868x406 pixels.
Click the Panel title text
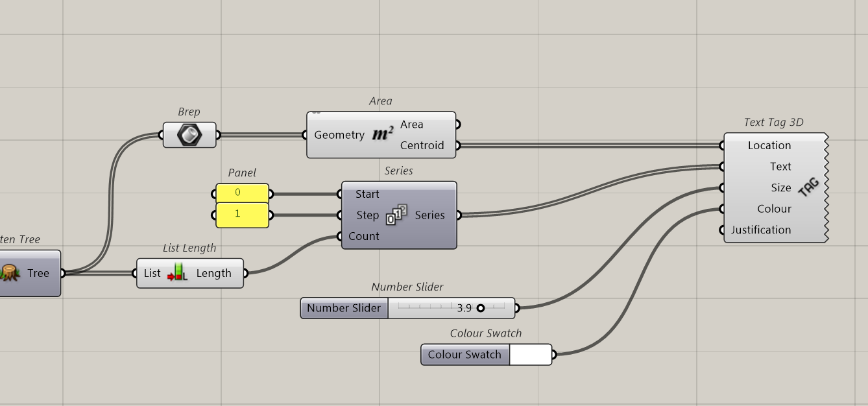pyautogui.click(x=242, y=173)
